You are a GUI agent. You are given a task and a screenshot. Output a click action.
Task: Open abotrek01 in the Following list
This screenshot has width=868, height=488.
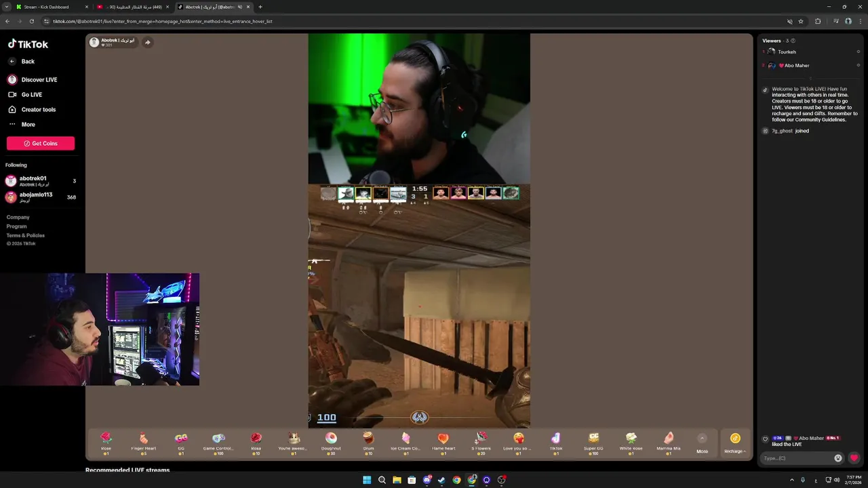click(x=41, y=181)
